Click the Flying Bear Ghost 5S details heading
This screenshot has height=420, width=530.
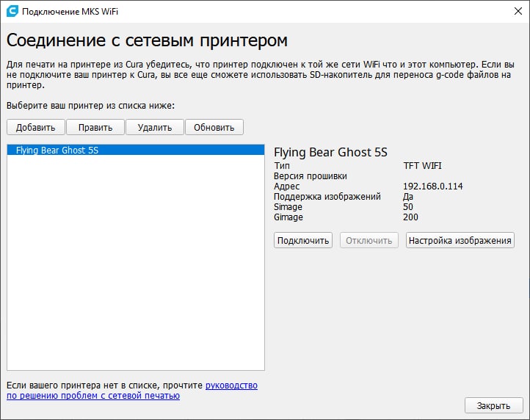[x=330, y=153]
